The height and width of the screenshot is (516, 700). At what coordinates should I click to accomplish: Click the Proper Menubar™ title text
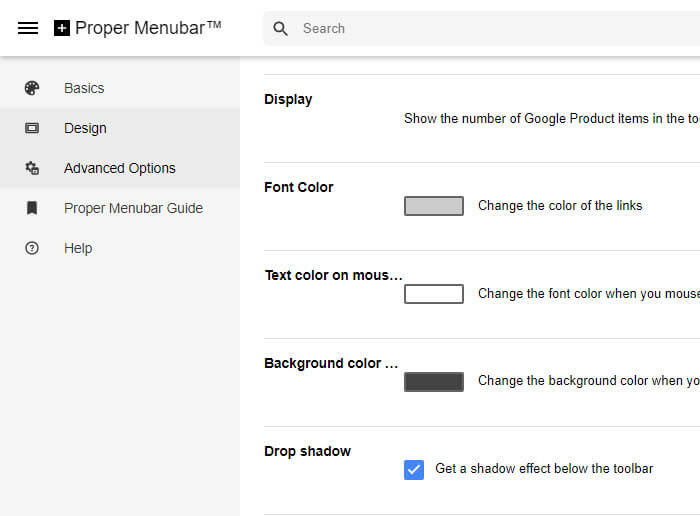[148, 28]
